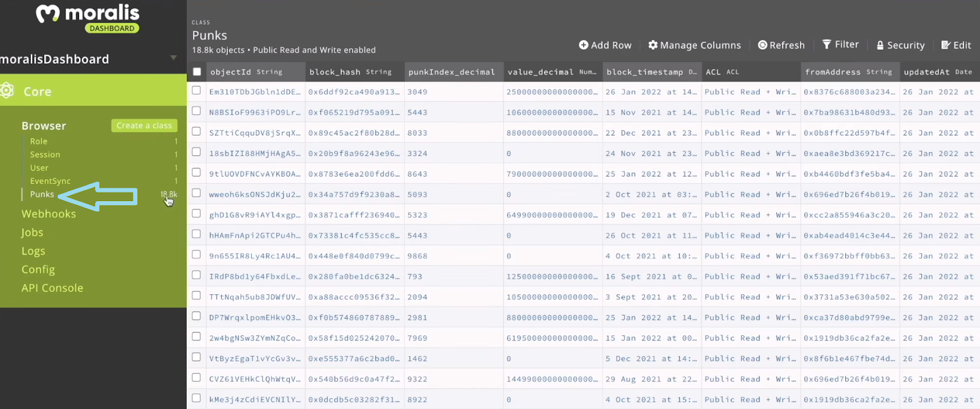Click punkIndex cell 7969
The height and width of the screenshot is (409, 980).
click(454, 338)
